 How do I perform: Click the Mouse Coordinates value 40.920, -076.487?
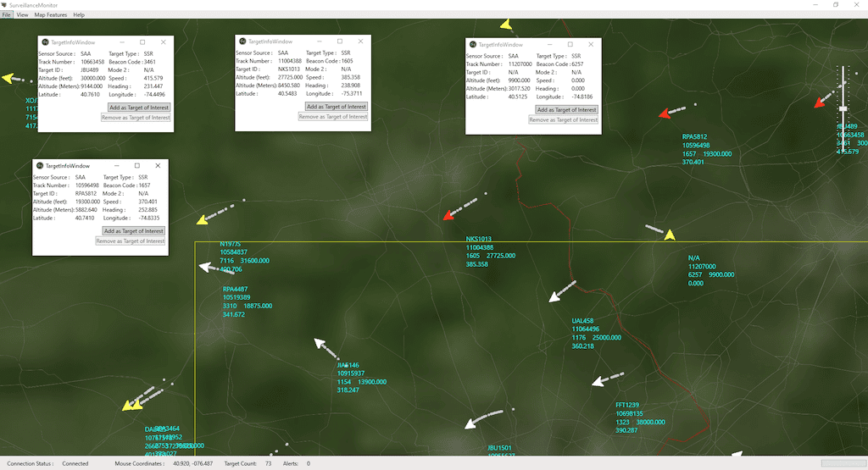click(192, 463)
